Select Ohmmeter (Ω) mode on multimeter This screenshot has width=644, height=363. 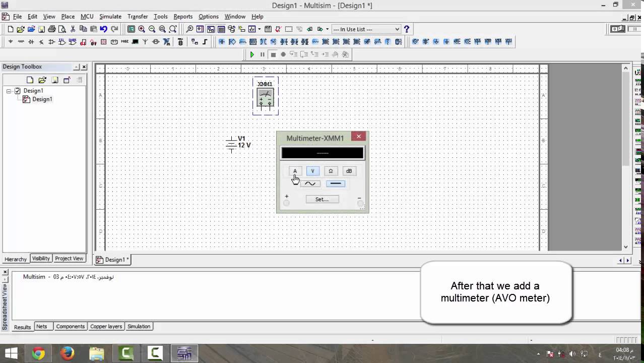[331, 171]
